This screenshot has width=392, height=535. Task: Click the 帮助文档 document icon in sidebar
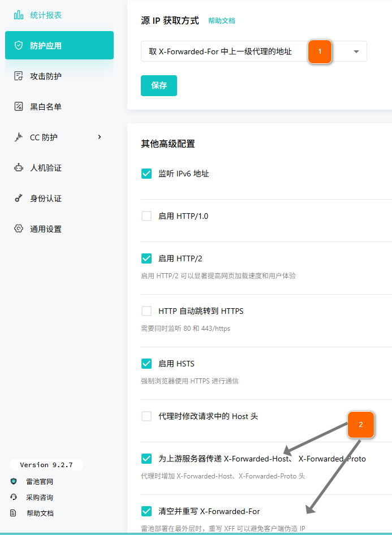(14, 513)
